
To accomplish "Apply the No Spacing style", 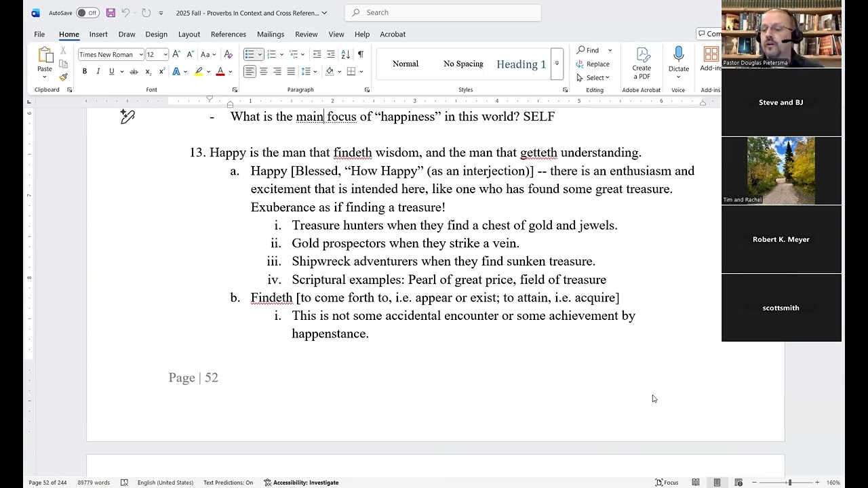I will click(x=463, y=64).
